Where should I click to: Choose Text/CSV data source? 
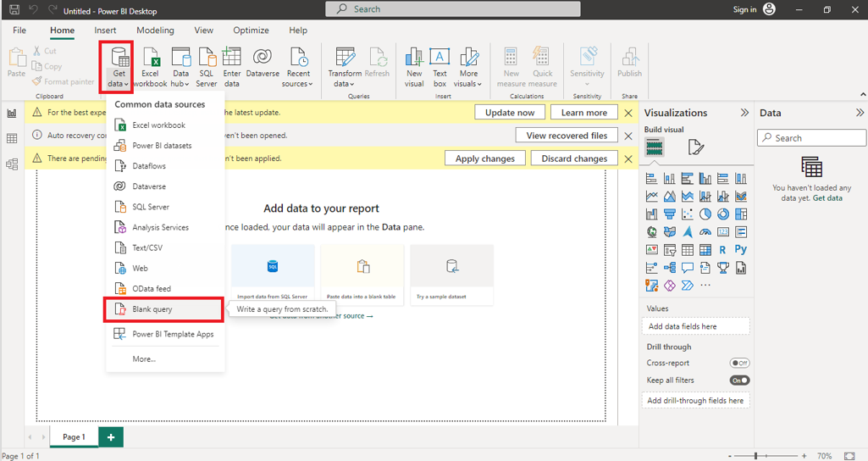pos(165,247)
